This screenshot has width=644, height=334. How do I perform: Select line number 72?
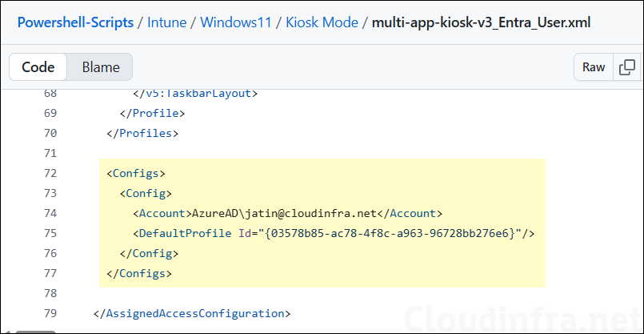tap(50, 173)
